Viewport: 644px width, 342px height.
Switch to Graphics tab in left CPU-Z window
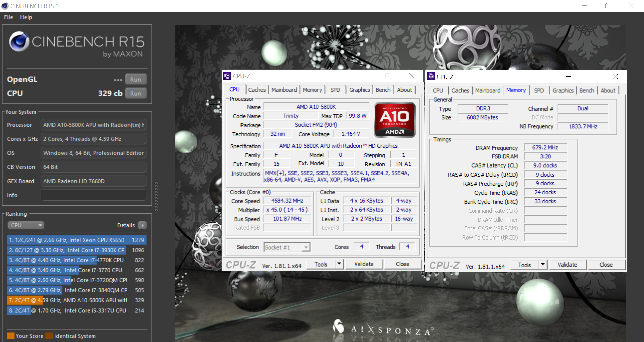(360, 90)
